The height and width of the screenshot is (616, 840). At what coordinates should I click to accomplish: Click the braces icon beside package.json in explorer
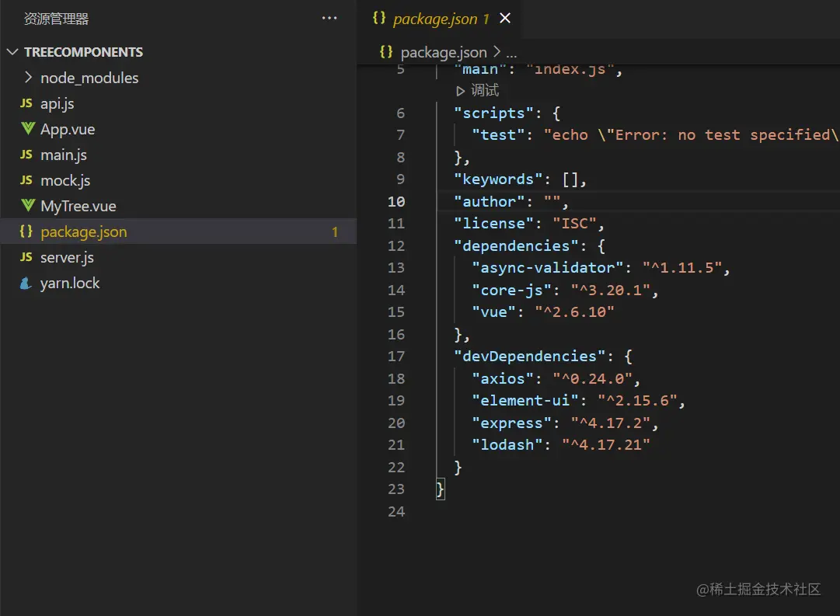26,231
